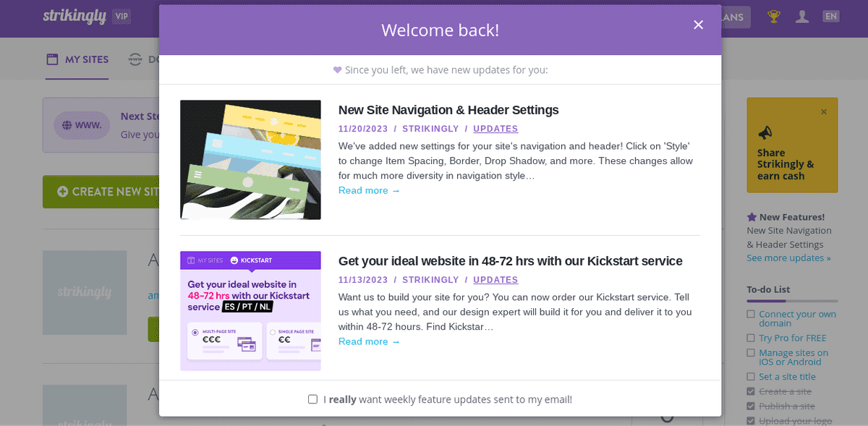Open the Kickstart service thumbnail
The width and height of the screenshot is (868, 426).
250,311
